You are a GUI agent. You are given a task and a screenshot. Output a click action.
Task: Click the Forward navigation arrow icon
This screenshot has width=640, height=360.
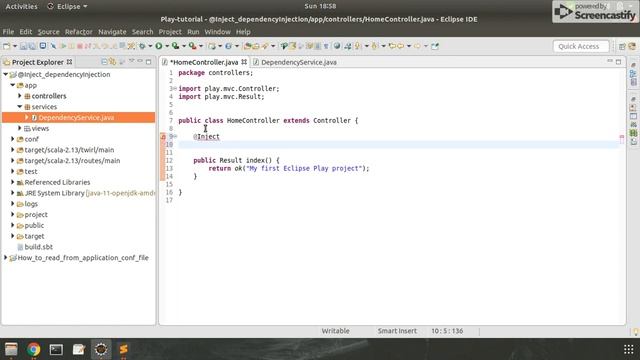pyautogui.click(x=417, y=46)
